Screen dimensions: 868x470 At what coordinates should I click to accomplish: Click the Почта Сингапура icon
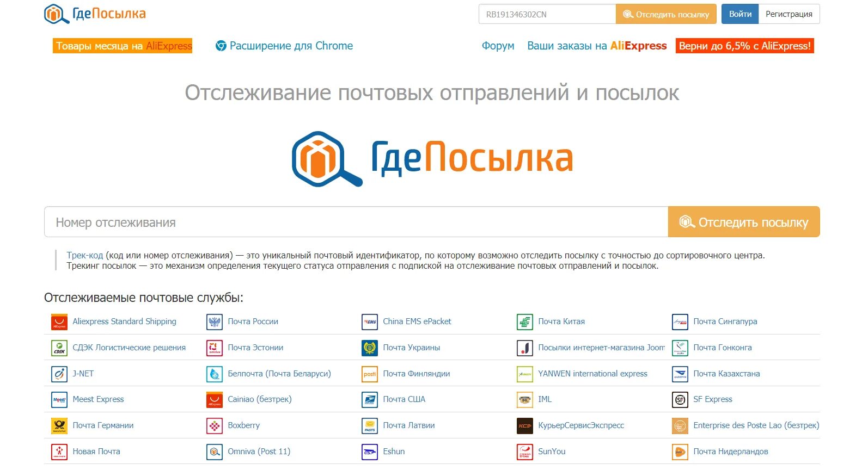[x=680, y=322]
